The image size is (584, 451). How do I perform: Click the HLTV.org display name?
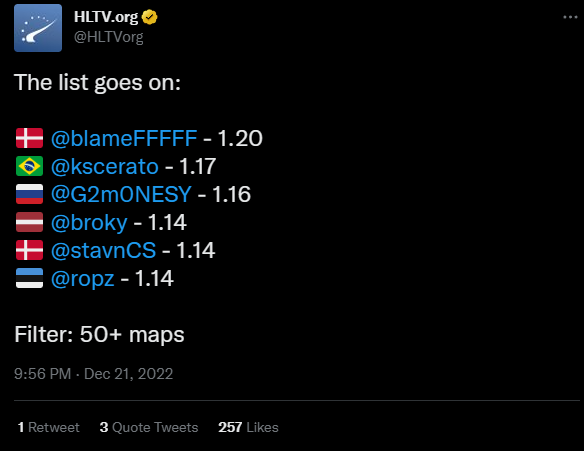106,17
